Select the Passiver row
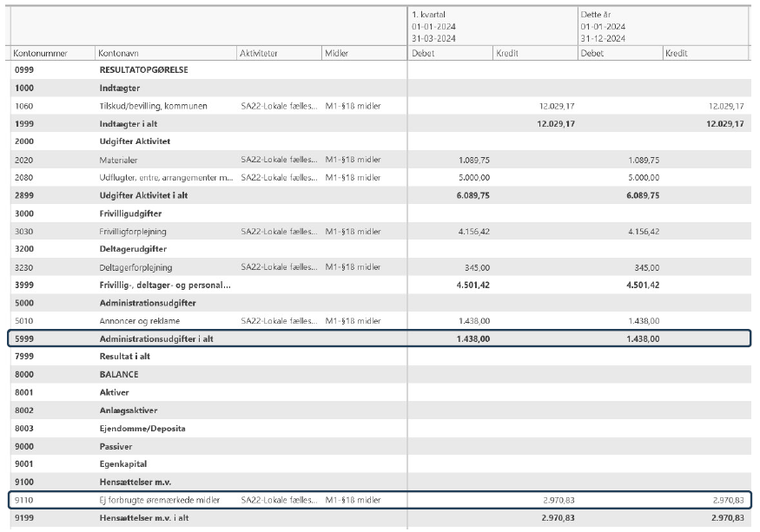The width and height of the screenshot is (760, 532). pyautogui.click(x=380, y=447)
